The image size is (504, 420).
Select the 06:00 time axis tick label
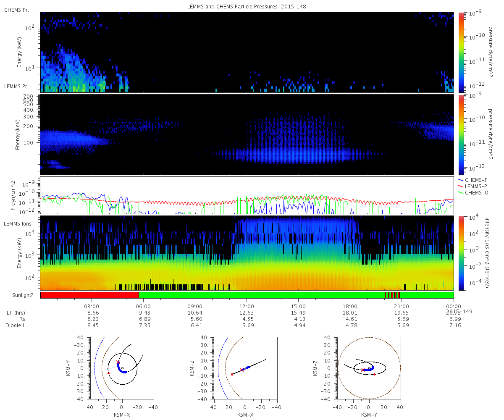click(143, 306)
